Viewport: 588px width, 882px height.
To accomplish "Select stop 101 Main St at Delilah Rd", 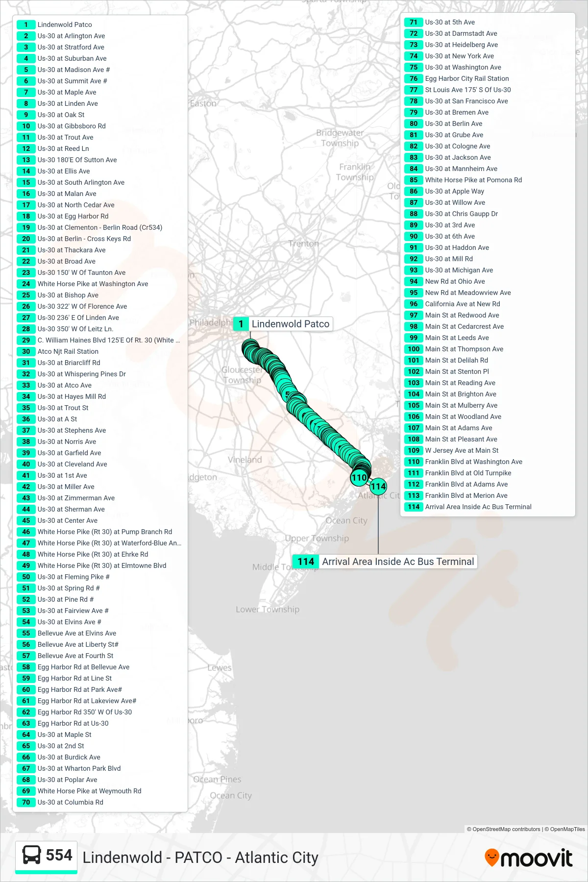I will (x=446, y=360).
